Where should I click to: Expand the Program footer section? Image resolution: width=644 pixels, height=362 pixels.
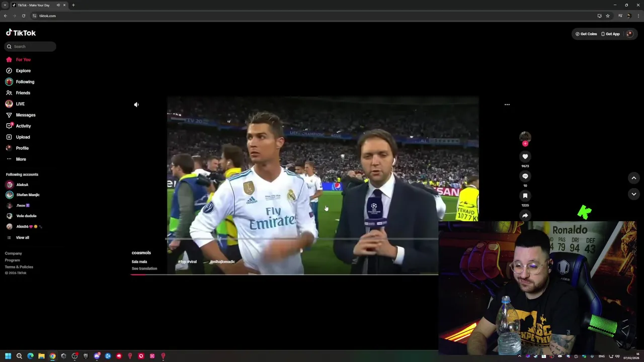click(x=13, y=260)
